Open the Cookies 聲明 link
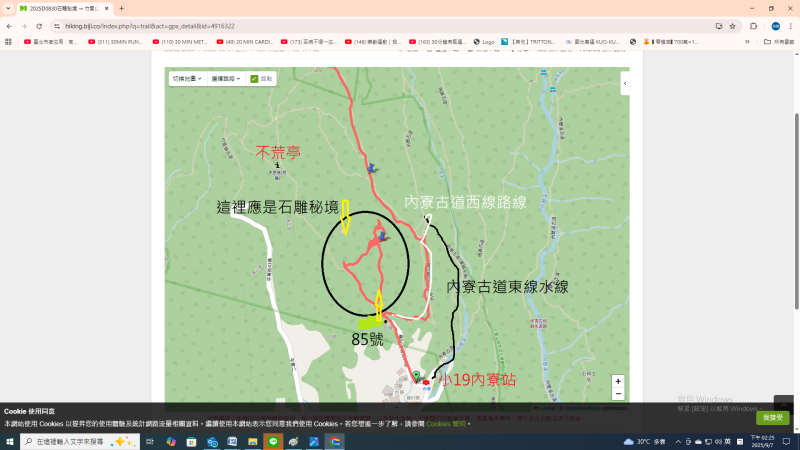 (x=446, y=424)
